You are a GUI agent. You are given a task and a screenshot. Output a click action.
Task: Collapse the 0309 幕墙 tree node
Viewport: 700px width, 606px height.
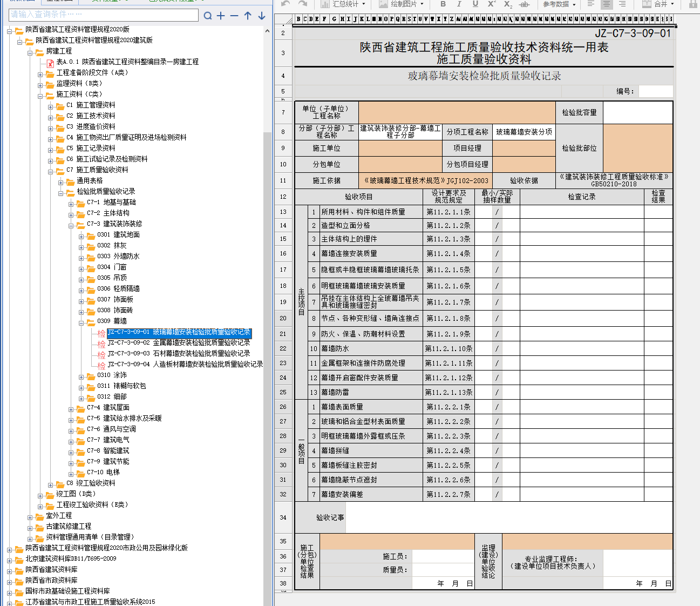click(x=81, y=323)
